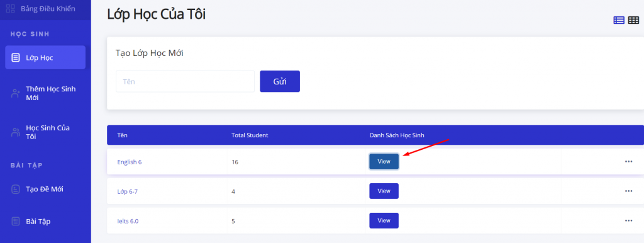Open options menu for Lớp 6-7

628,191
